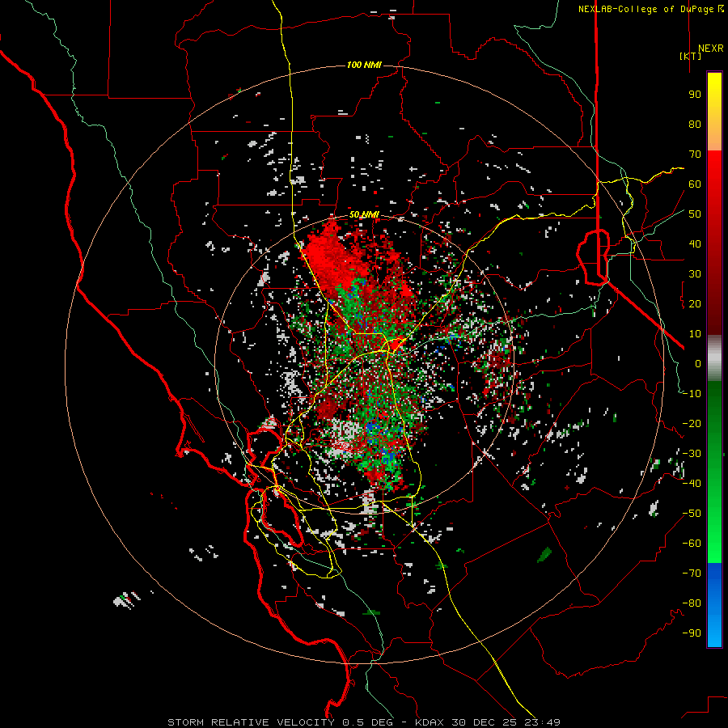The height and width of the screenshot is (728, 728).
Task: Select the 20 value on velocity scale
Action: click(x=695, y=304)
